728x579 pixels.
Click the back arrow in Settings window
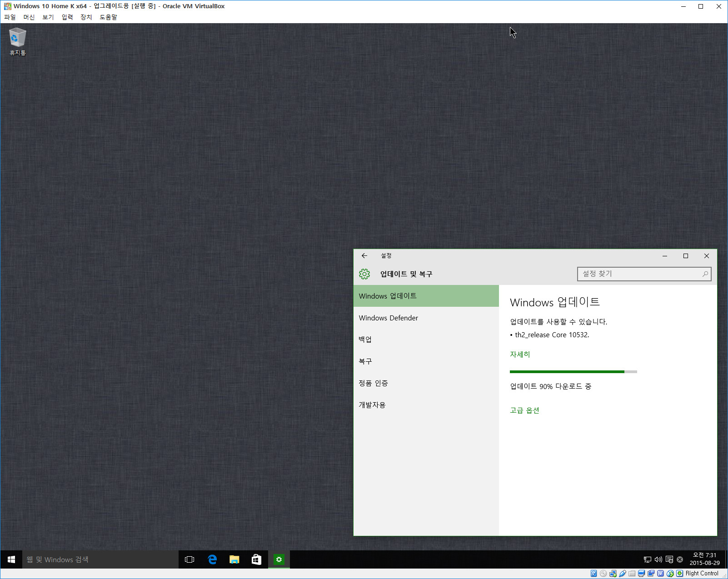[364, 256]
